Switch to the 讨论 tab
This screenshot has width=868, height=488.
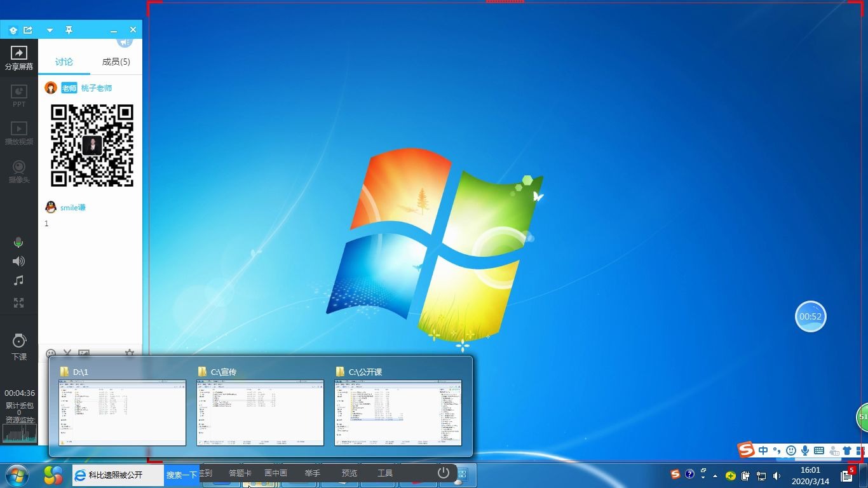pos(64,62)
